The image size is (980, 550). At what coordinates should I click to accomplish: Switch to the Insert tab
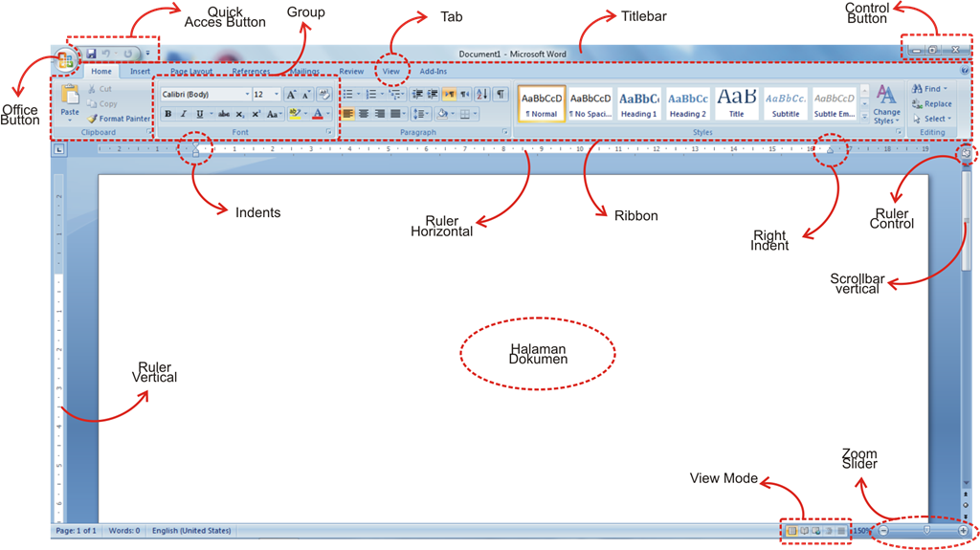(x=140, y=71)
